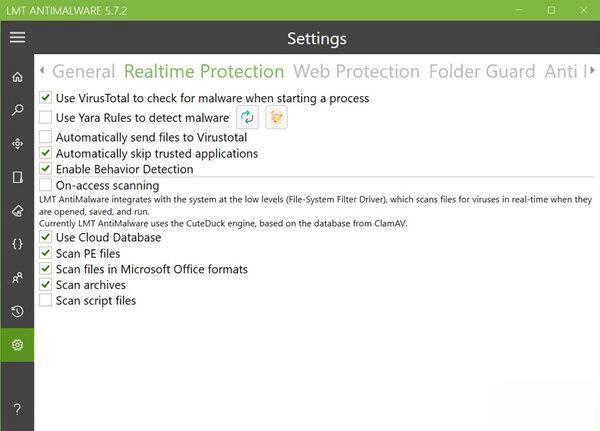600x431 pixels.
Task: Open the Scan magnifier sidebar icon
Action: [17, 110]
